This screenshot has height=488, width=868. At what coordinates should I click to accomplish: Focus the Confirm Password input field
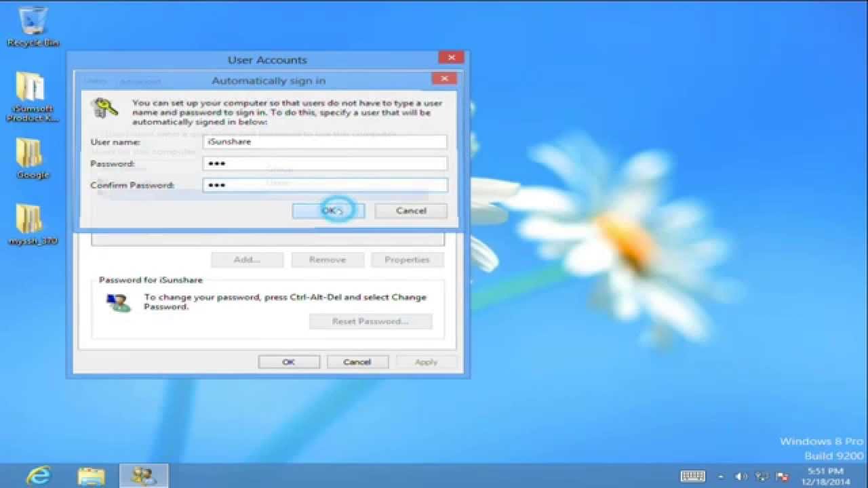pos(325,185)
